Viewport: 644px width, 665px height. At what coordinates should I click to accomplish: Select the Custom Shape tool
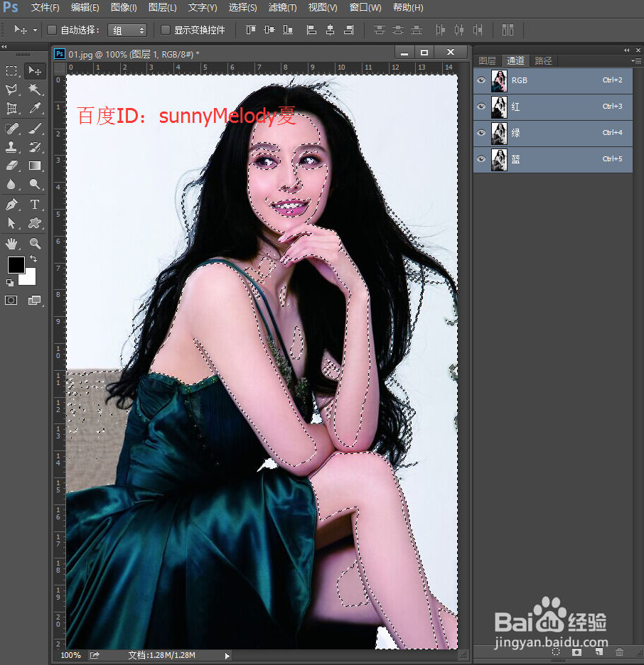(34, 223)
